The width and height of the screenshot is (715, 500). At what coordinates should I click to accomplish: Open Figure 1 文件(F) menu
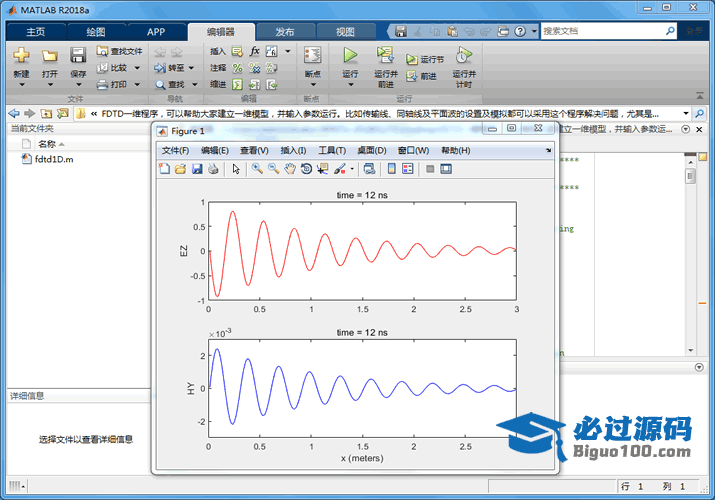[175, 150]
